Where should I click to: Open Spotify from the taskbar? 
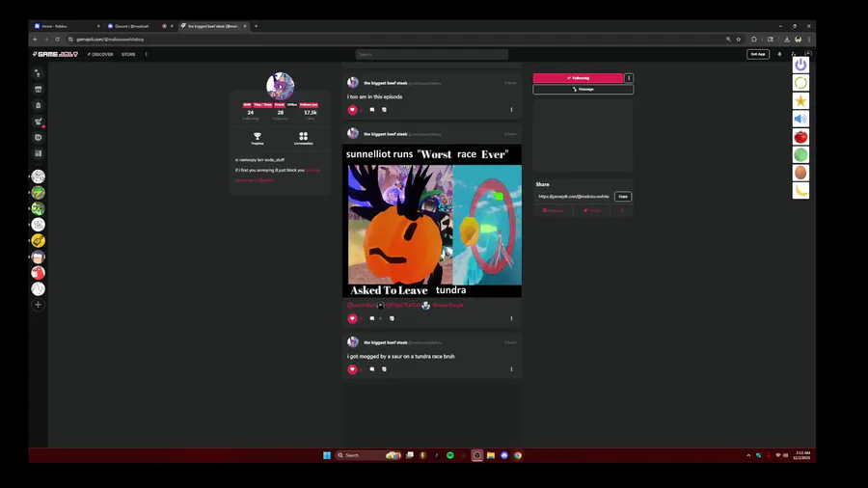pos(450,455)
